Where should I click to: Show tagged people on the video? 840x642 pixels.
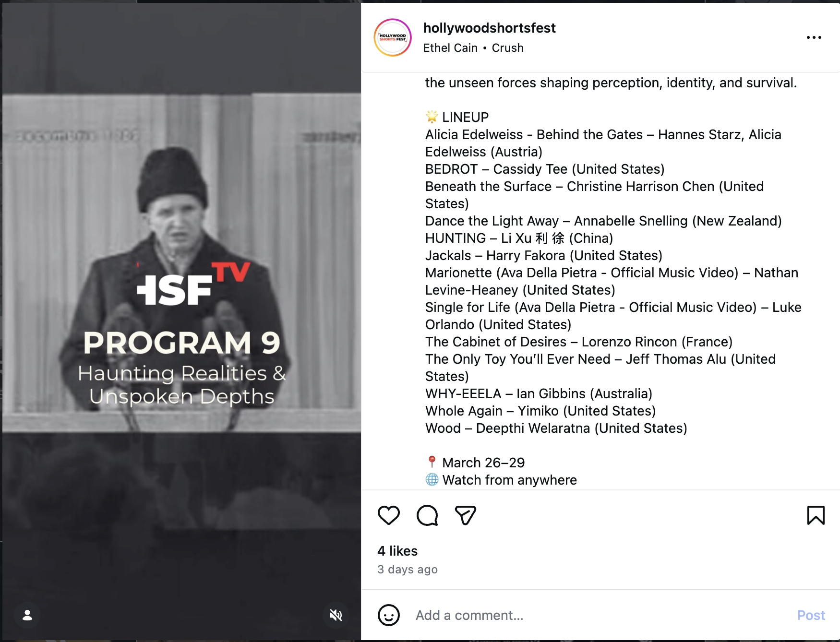click(27, 615)
